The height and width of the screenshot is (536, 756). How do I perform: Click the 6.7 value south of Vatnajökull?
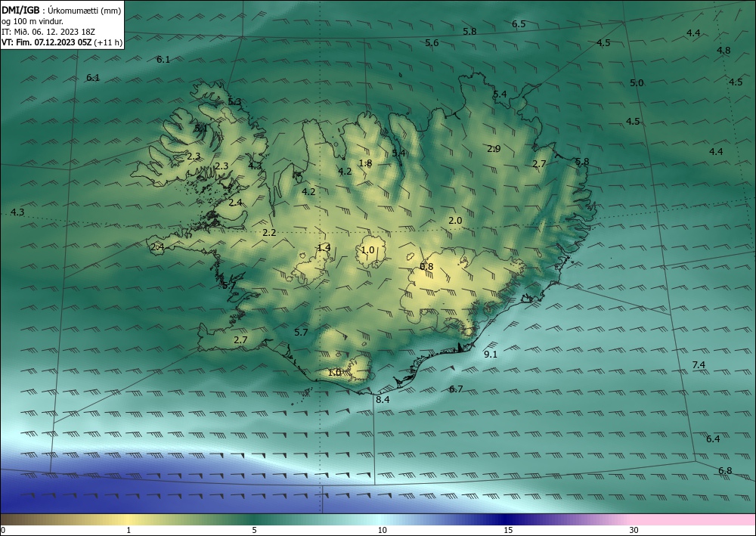[x=456, y=389]
